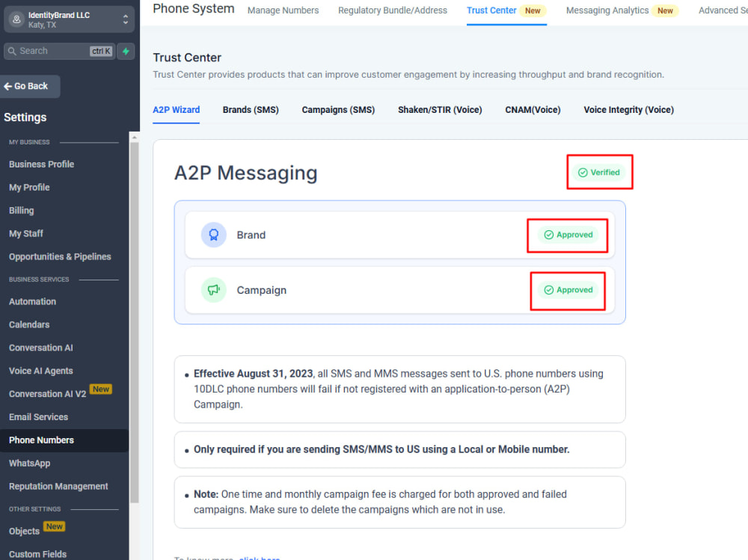Open Calendars settings
The image size is (748, 560).
(29, 324)
